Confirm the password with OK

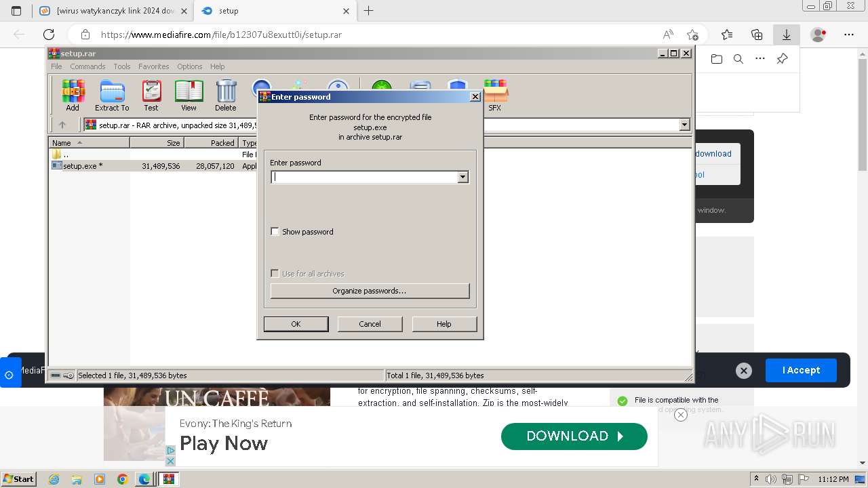pyautogui.click(x=296, y=324)
